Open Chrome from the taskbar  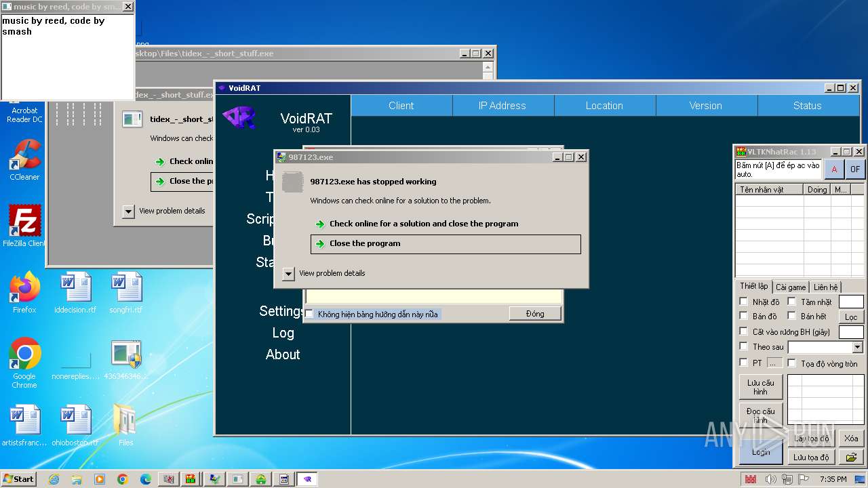pos(123,479)
